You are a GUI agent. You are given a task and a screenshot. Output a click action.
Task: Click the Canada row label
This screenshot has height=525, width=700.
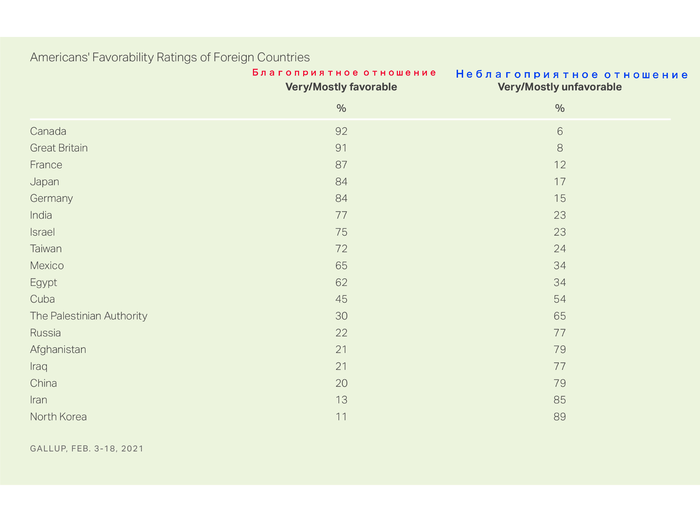(48, 131)
